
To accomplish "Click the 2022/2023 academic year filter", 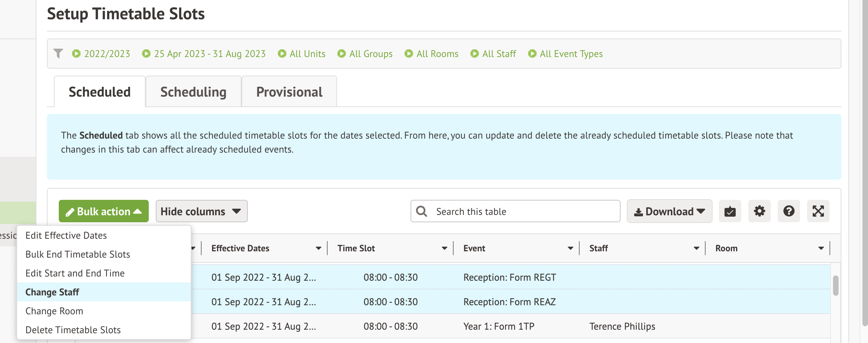I will tap(101, 54).
